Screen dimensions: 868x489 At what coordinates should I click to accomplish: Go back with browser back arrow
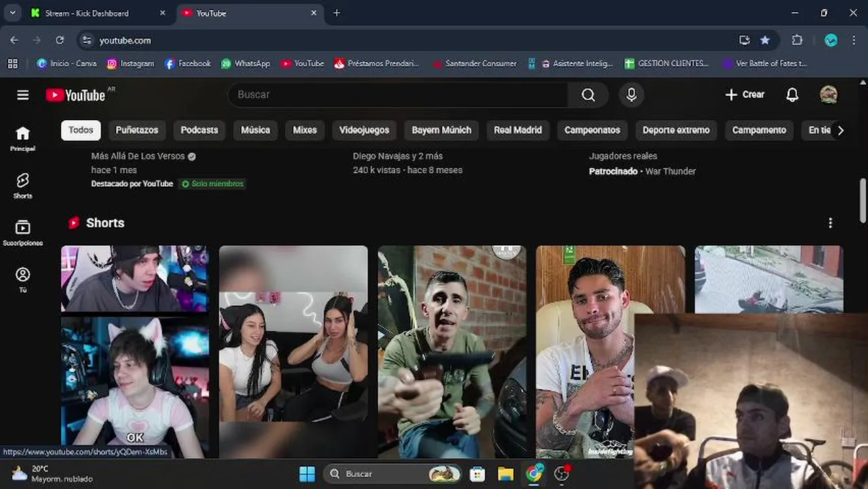pos(14,40)
